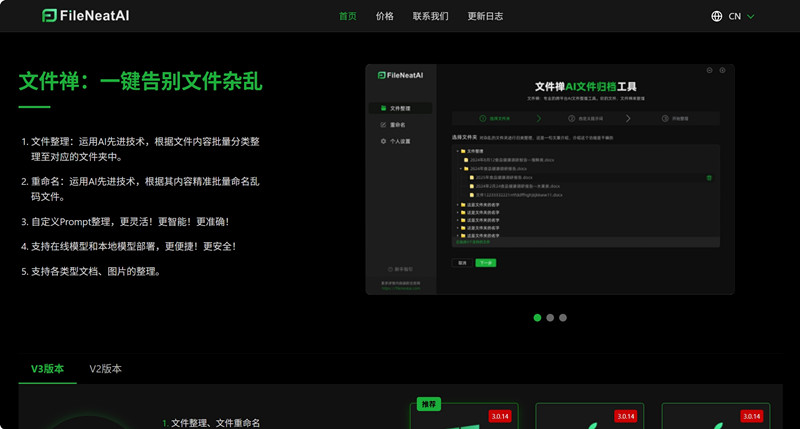Click the heading 文件禅：一键告别文件杂乱

click(140, 81)
